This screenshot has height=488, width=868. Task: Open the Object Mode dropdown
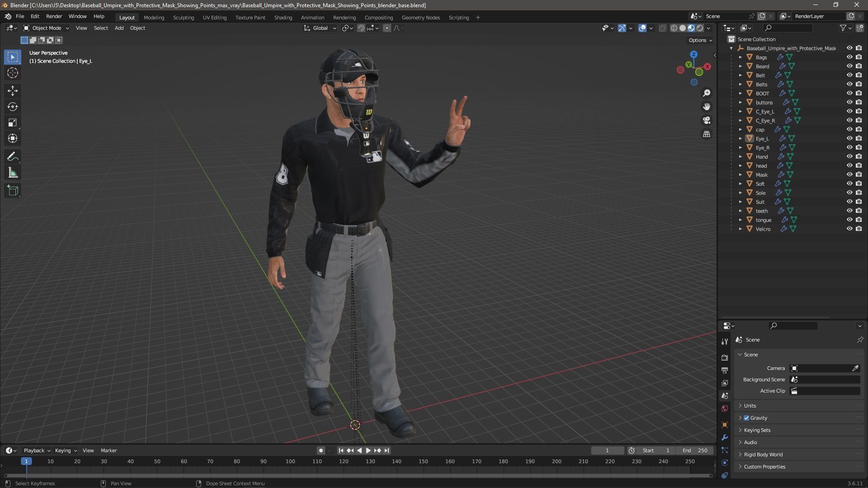point(46,28)
